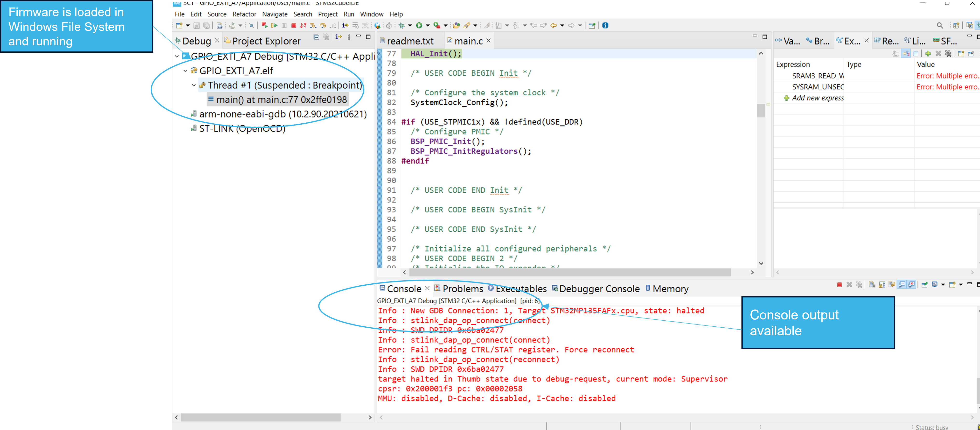This screenshot has width=980, height=430.
Task: Switch to the C/C++ perspective icon
Action: pyautogui.click(x=969, y=26)
